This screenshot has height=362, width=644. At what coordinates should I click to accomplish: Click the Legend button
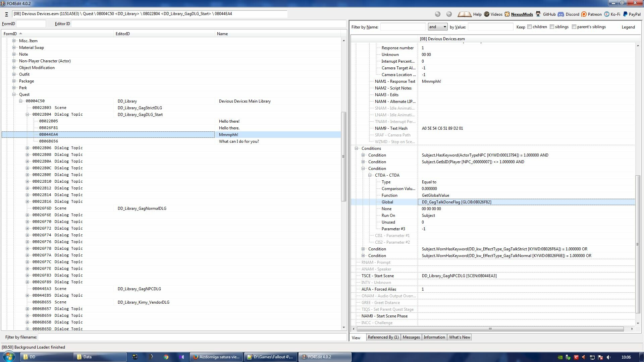(628, 27)
